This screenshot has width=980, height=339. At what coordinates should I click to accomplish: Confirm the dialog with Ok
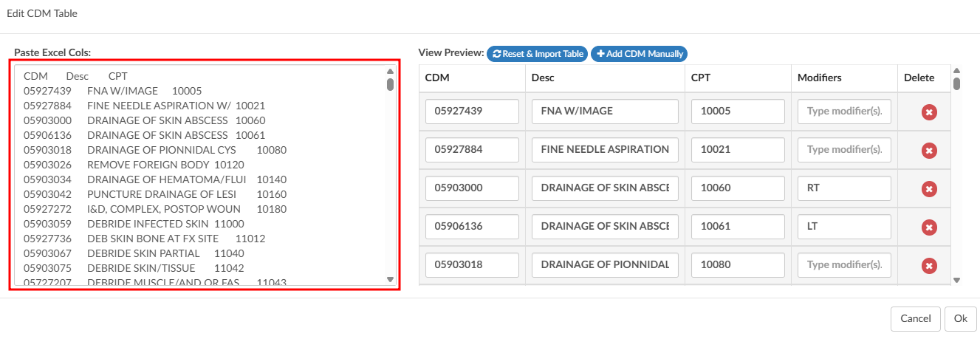click(x=961, y=318)
